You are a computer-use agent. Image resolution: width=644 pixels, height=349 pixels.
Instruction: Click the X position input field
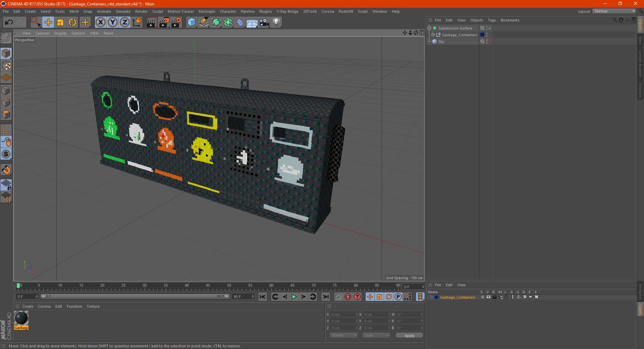[344, 314]
